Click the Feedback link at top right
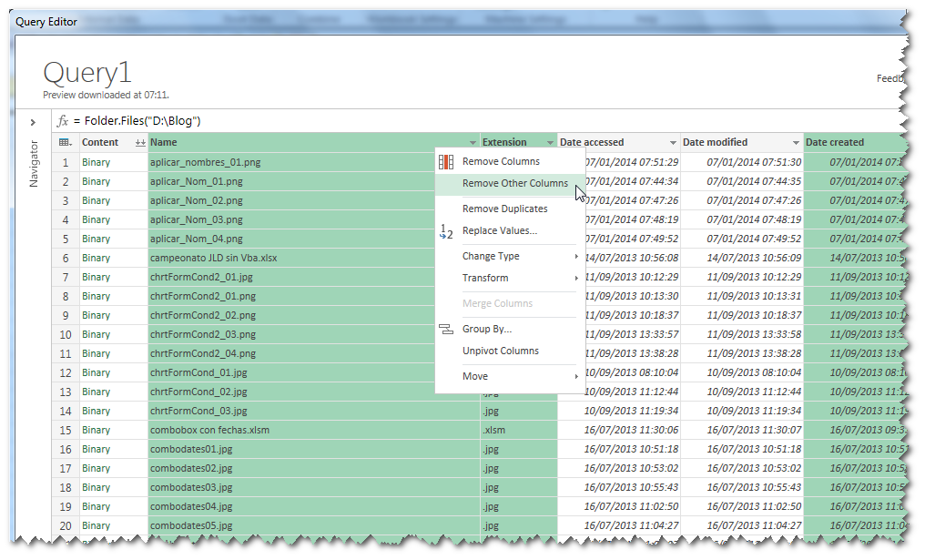The image size is (925, 560). click(x=889, y=78)
